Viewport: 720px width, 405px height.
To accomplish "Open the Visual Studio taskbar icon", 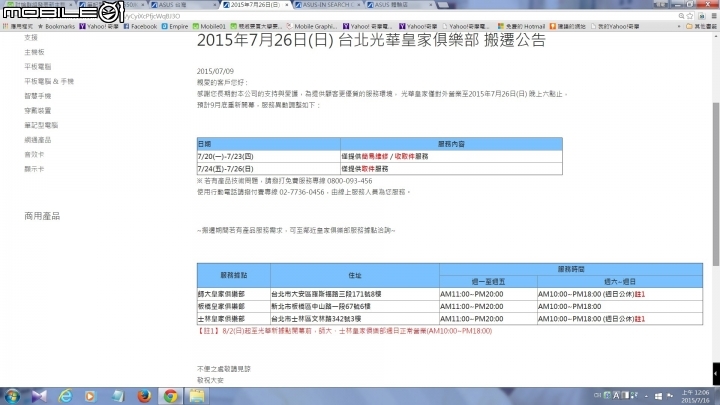I will (39, 396).
